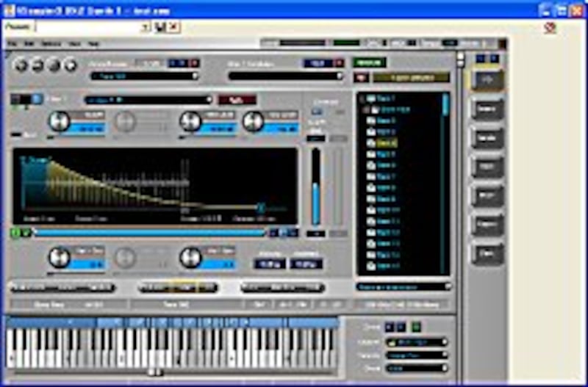The width and height of the screenshot is (588, 387).
Task: Click the second round button in top-left row
Action: pos(37,65)
